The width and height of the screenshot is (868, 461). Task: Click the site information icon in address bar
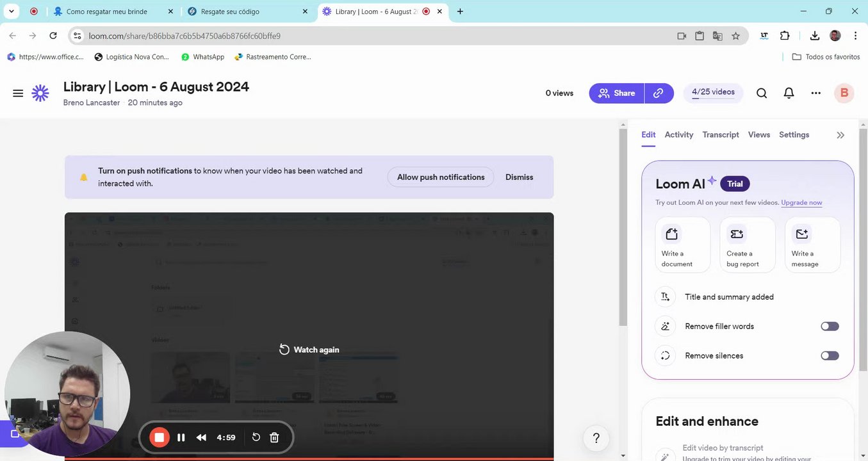pyautogui.click(x=78, y=36)
